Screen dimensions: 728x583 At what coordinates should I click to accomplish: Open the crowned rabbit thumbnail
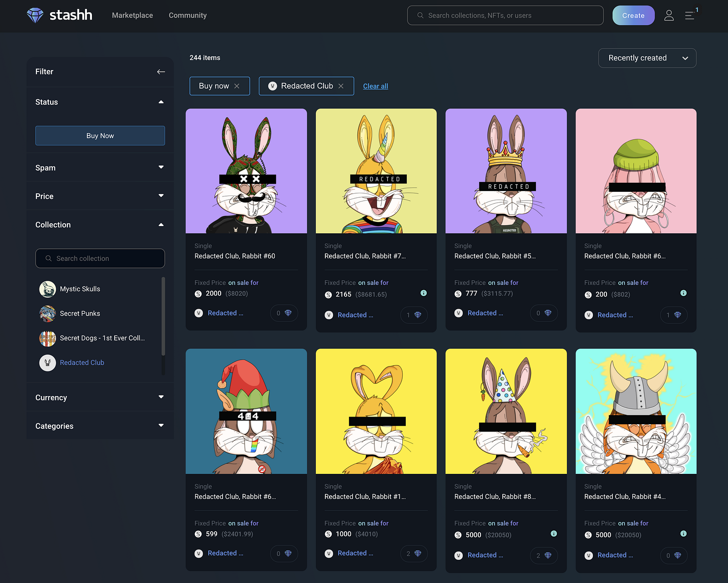click(x=506, y=171)
